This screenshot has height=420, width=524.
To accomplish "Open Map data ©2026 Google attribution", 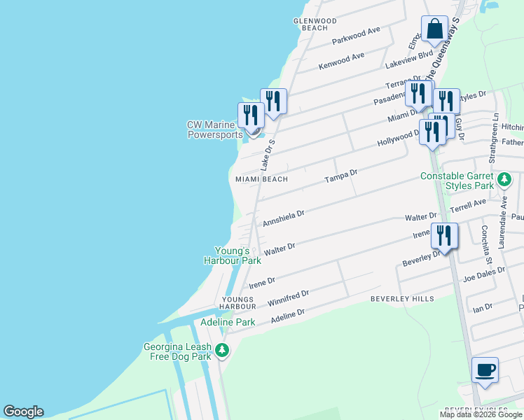I will tap(481, 414).
